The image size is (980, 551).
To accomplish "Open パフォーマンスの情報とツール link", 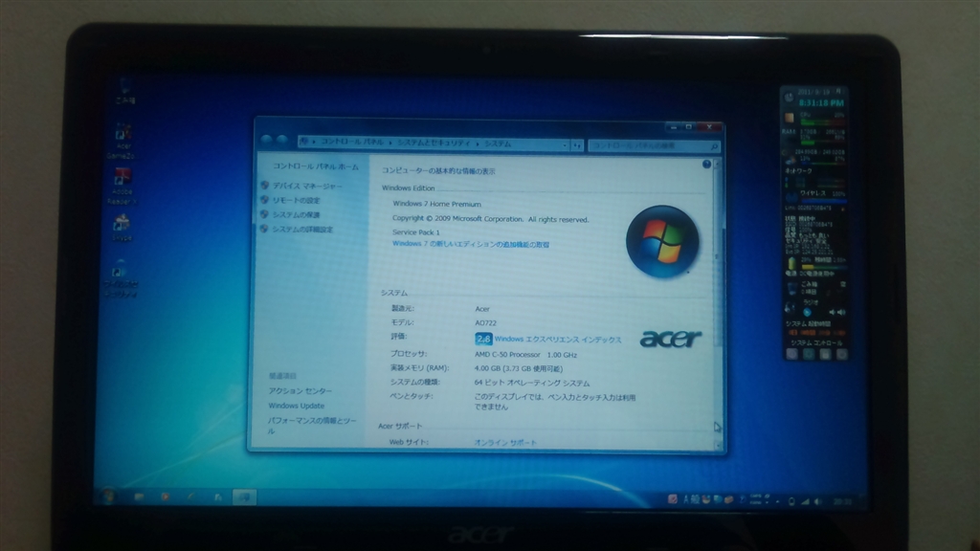I will click(312, 426).
